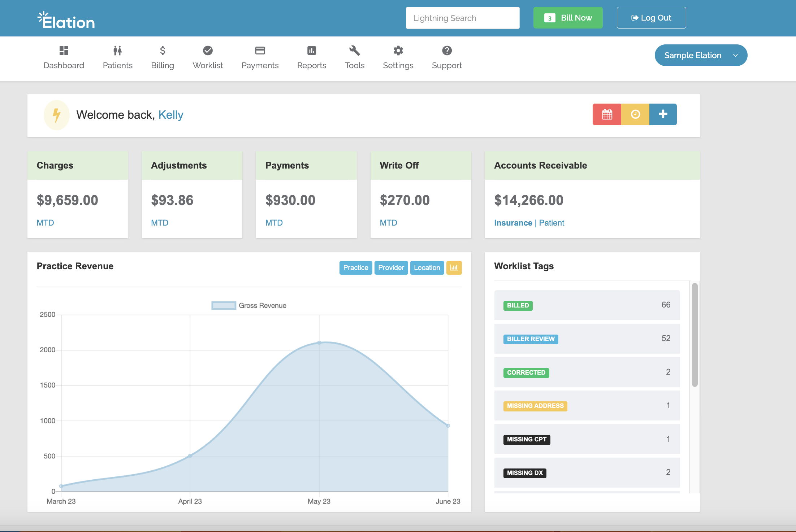
Task: Toggle the Gross Revenue legend item
Action: (249, 305)
